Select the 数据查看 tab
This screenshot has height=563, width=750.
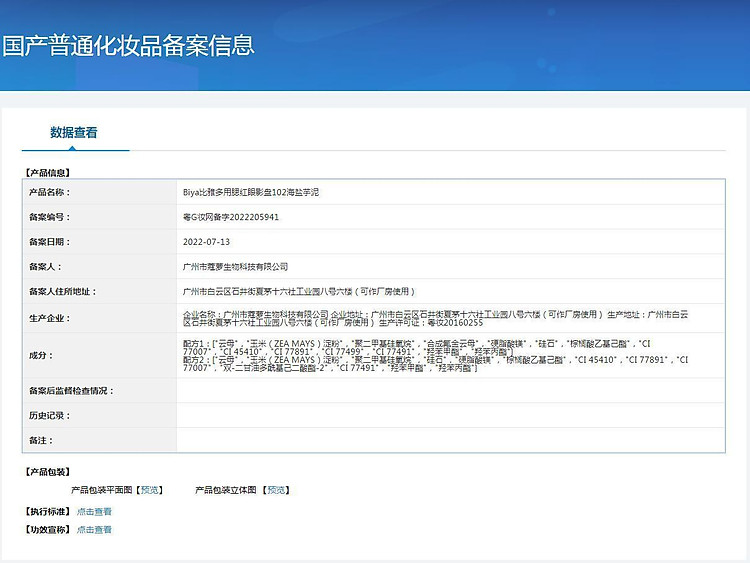(74, 132)
